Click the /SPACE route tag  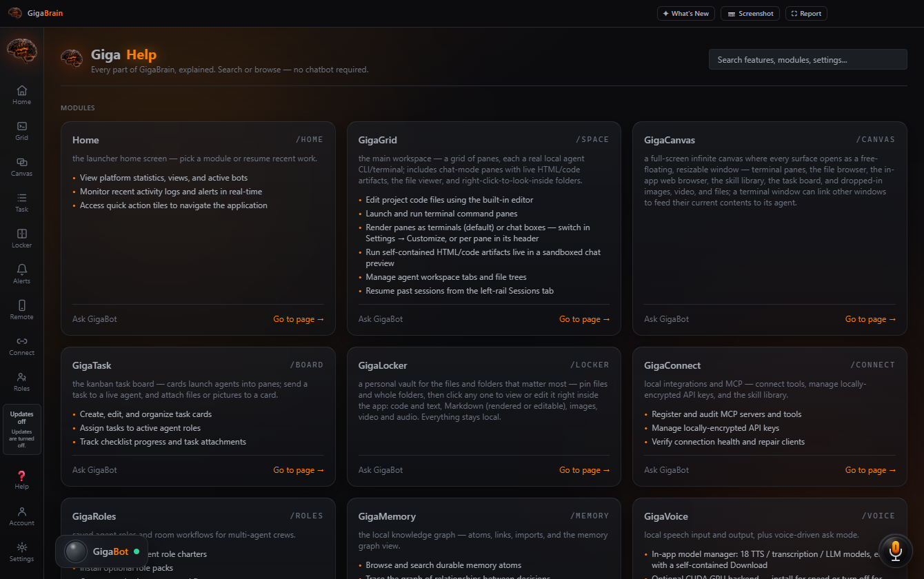(x=593, y=139)
